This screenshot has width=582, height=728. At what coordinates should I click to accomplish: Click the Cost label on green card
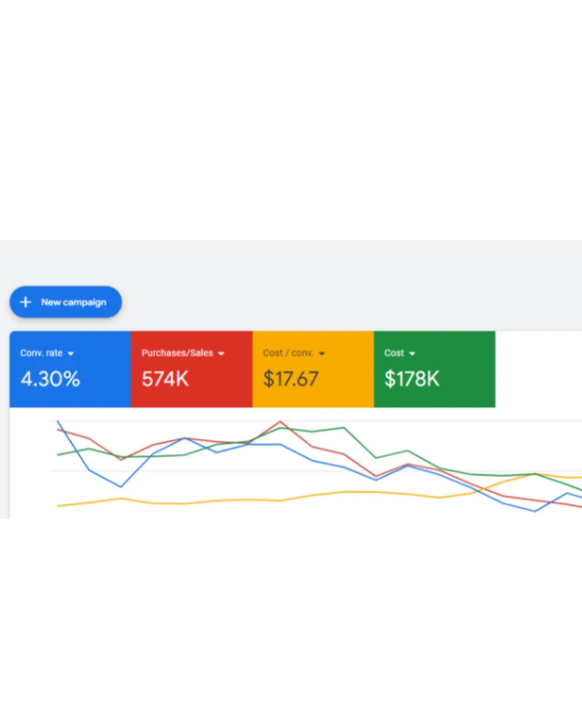coord(394,353)
